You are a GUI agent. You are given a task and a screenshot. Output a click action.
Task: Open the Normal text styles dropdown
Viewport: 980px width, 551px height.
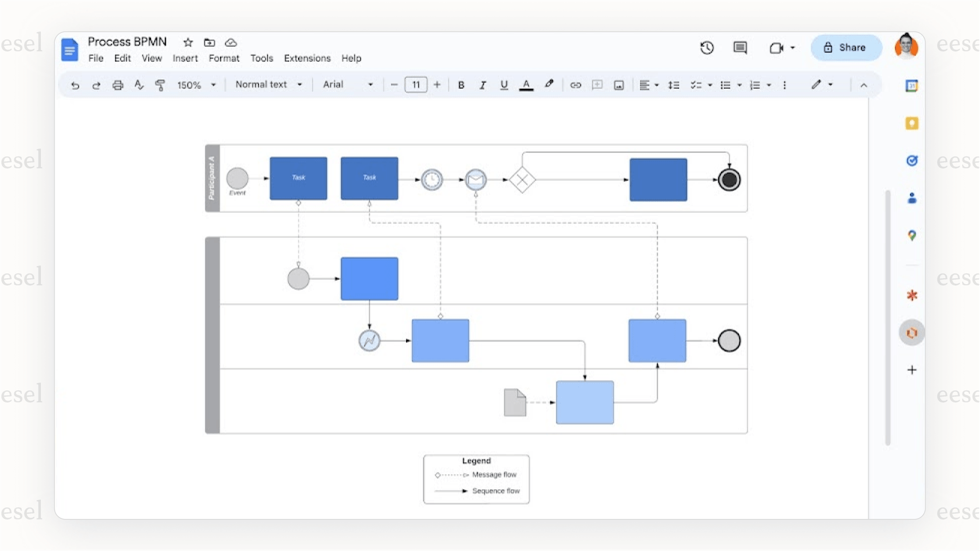coord(268,85)
